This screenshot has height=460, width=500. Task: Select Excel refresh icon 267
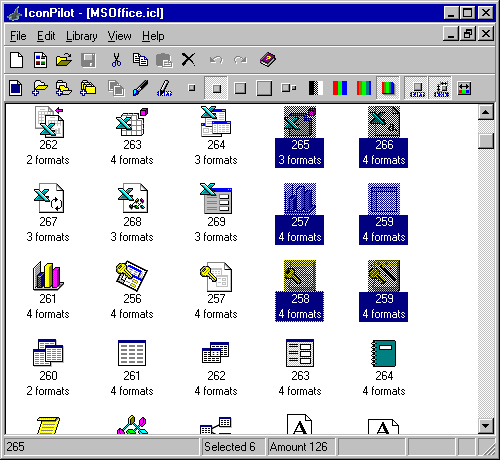tap(48, 213)
